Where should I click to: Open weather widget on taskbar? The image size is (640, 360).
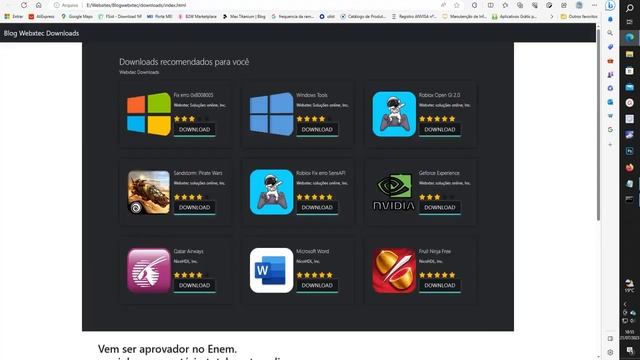pos(629,285)
